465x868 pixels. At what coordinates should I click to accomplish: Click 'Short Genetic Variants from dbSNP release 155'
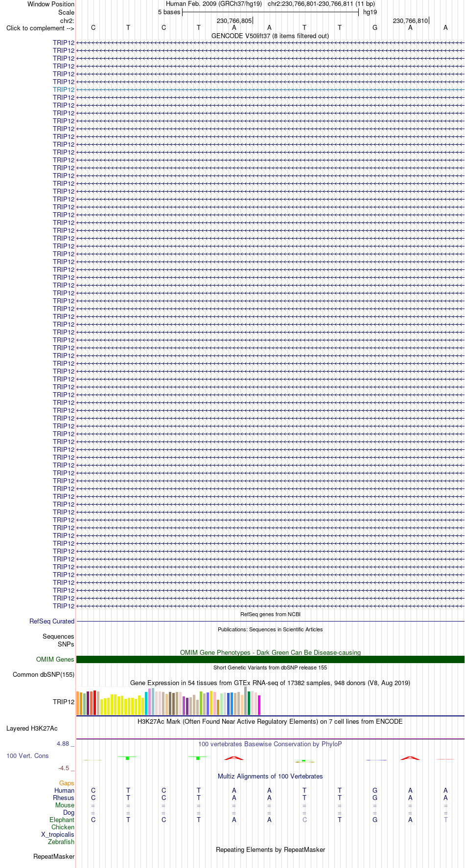[x=270, y=668]
